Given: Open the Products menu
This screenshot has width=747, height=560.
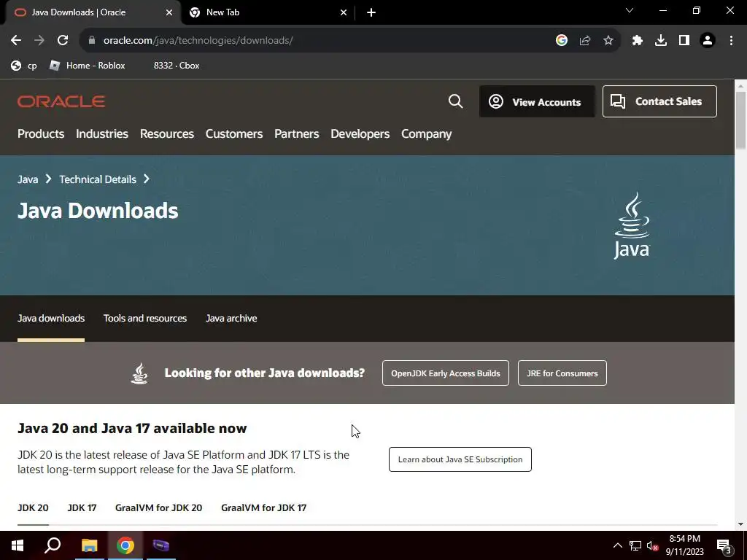Looking at the screenshot, I should pos(41,134).
